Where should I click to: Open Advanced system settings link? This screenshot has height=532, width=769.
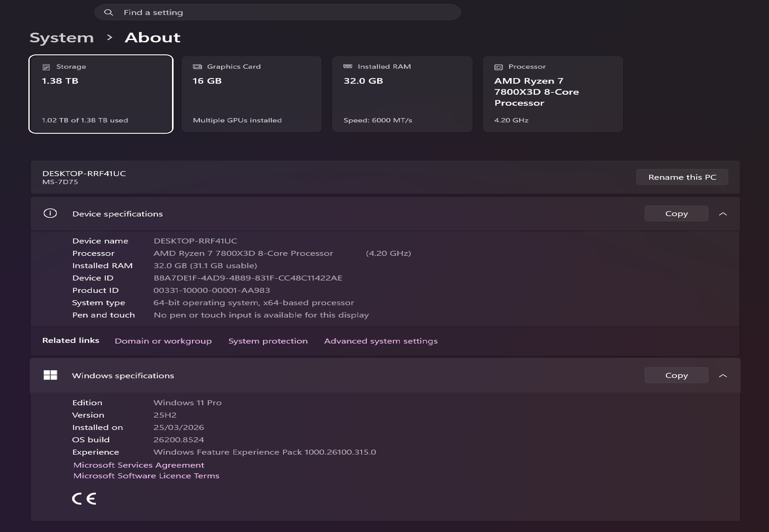pyautogui.click(x=381, y=341)
